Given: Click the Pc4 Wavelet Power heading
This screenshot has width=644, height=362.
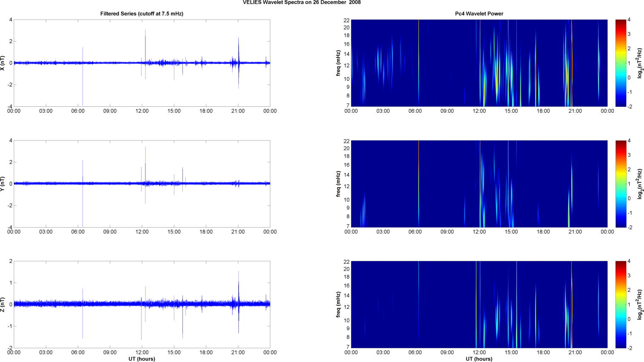Looking at the screenshot, I should click(x=479, y=14).
